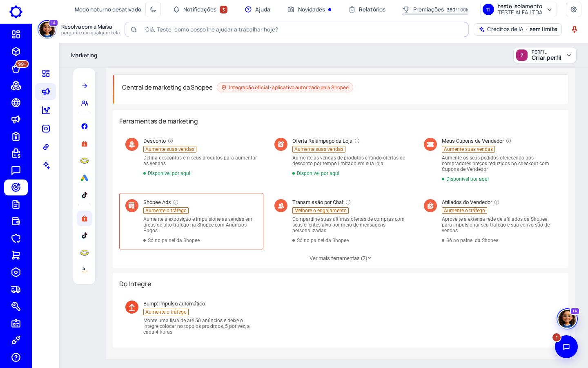Open Bump: impulso automático tool

click(x=191, y=318)
